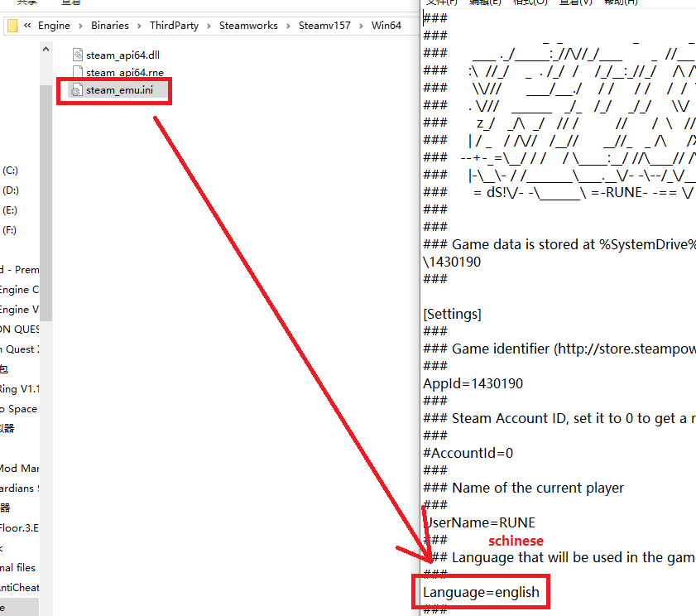Click the 'Language that will be used' comment
This screenshot has height=616, width=696.
pyautogui.click(x=559, y=557)
